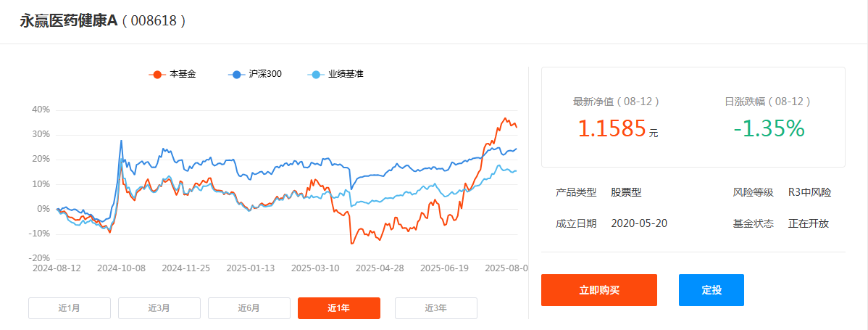
Task: Click the latest net value 1.1585
Action: pyautogui.click(x=612, y=128)
